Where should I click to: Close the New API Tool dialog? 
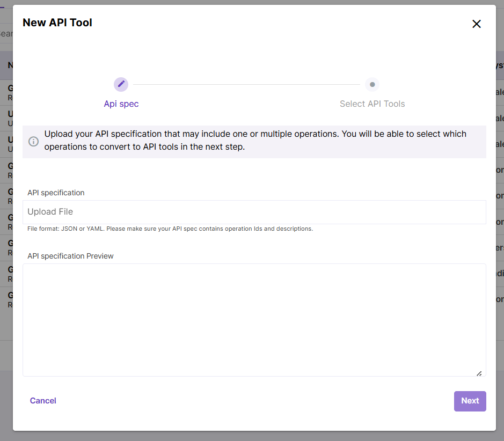(476, 24)
